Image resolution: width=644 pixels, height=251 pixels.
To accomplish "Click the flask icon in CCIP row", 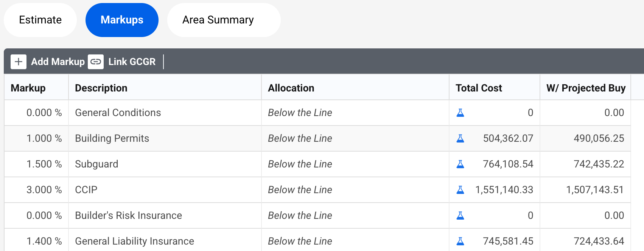I will (460, 190).
